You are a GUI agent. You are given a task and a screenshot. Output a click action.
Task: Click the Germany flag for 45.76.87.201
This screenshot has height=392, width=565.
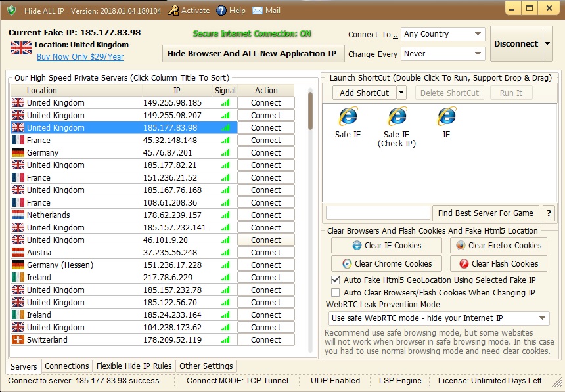coord(18,153)
